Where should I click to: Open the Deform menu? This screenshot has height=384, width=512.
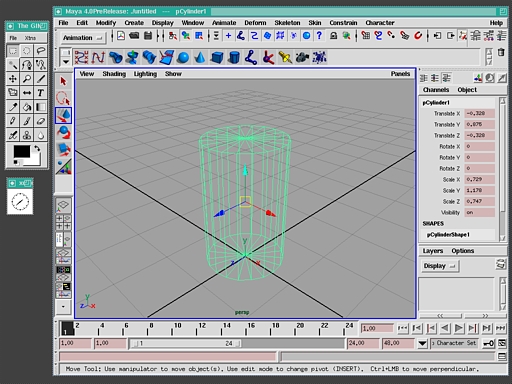coord(255,23)
